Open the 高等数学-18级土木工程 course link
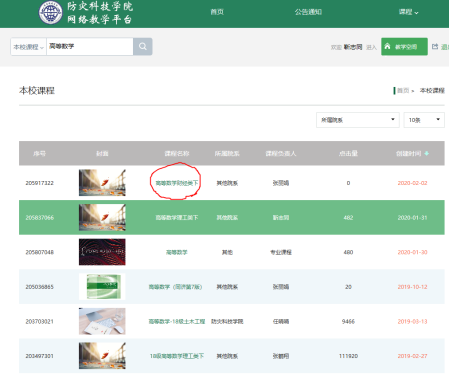 click(177, 321)
